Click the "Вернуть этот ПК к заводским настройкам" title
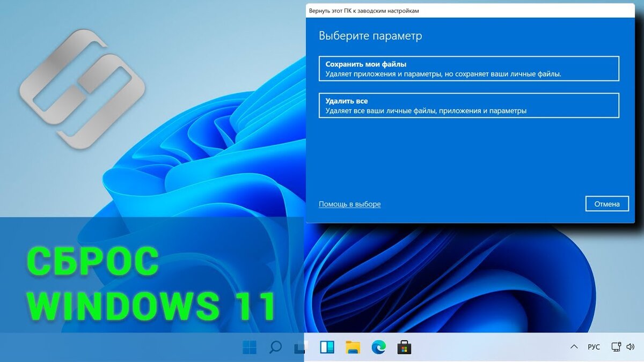 (364, 11)
